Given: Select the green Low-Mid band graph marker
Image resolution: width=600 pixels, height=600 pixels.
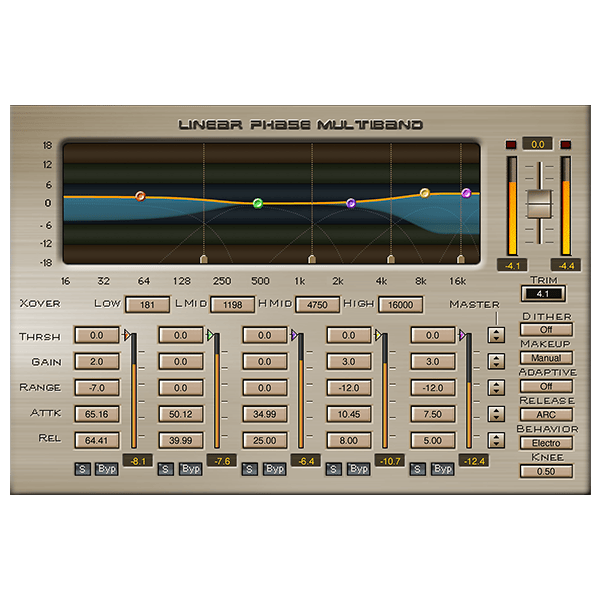Looking at the screenshot, I should click(x=258, y=203).
